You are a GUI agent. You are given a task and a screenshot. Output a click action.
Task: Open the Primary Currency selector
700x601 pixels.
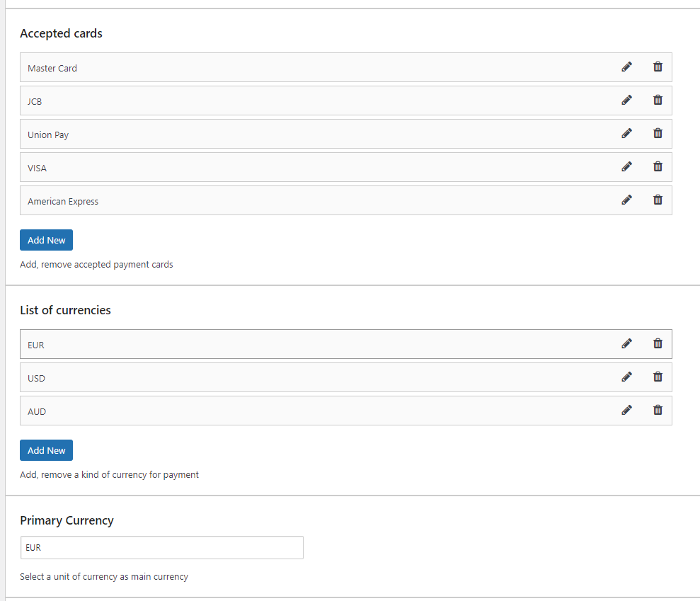point(161,547)
